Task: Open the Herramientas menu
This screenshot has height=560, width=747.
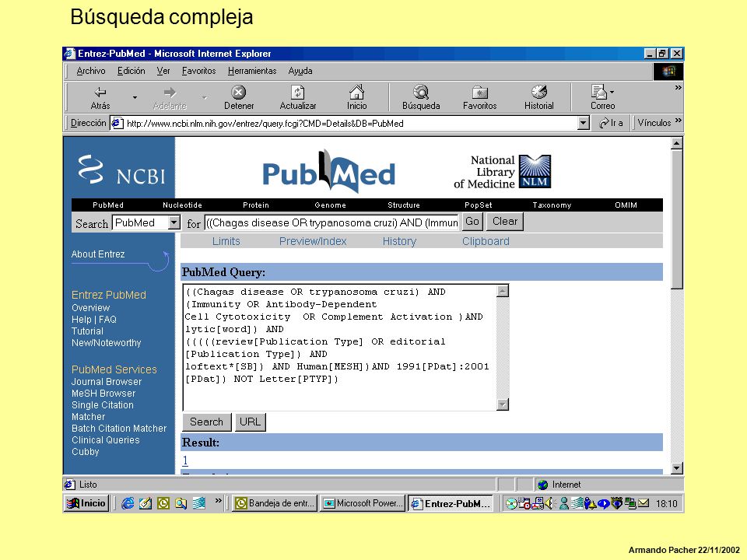Action: point(252,71)
